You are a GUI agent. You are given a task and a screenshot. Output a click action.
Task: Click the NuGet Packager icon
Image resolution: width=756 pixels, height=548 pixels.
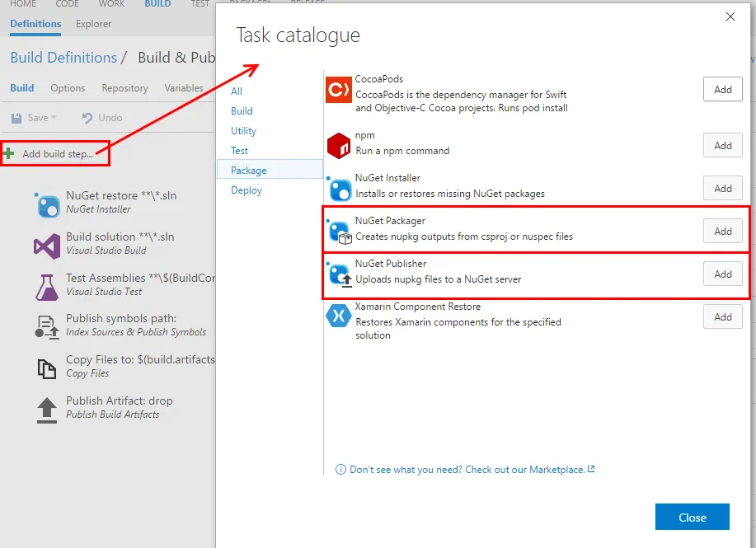[x=337, y=231]
